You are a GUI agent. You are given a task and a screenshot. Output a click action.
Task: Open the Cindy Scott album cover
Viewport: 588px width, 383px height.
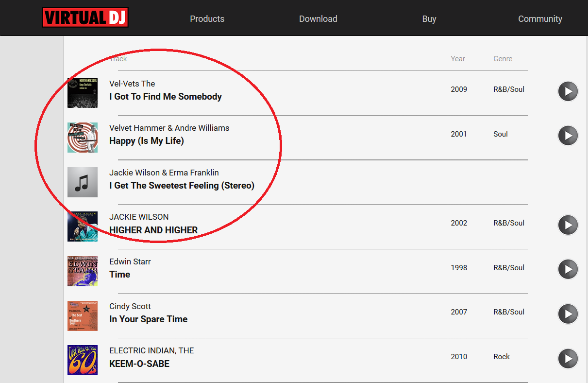point(83,316)
